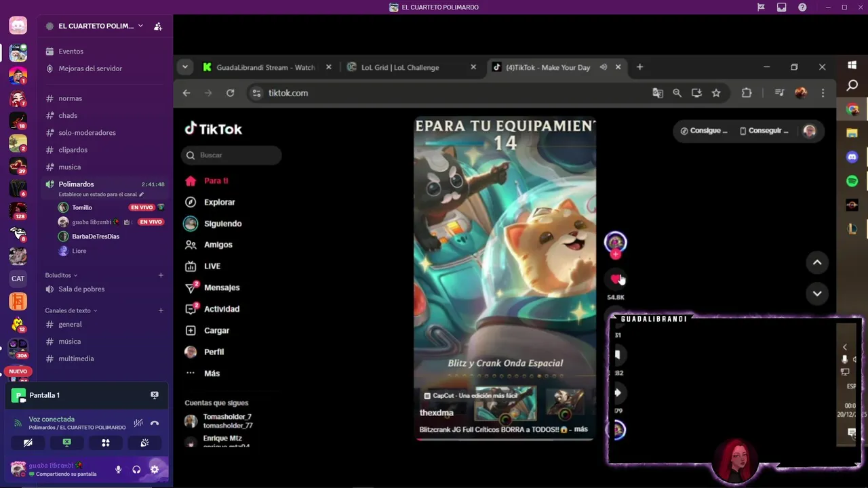868x488 pixels.
Task: Open invite people icon beside server name
Action: click(157, 26)
